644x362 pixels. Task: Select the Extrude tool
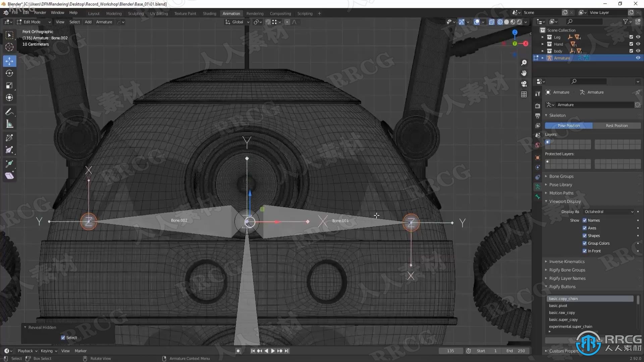9,164
